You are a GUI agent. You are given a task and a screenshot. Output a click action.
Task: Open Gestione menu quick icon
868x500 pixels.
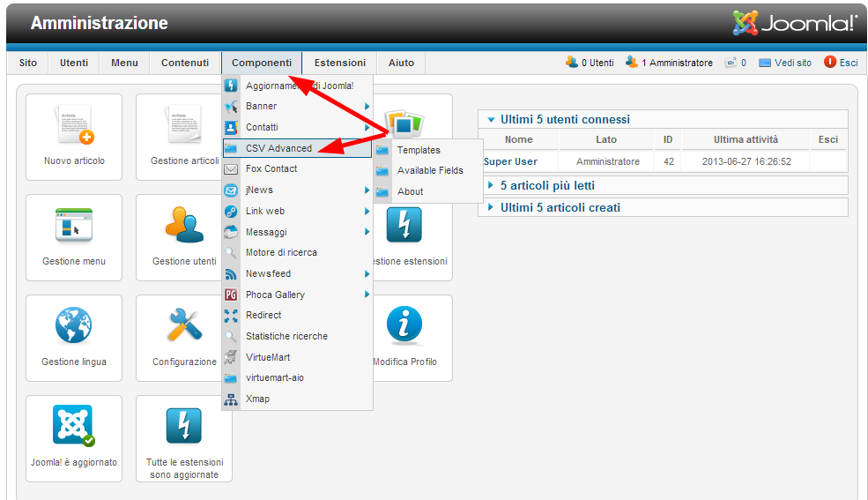(74, 237)
